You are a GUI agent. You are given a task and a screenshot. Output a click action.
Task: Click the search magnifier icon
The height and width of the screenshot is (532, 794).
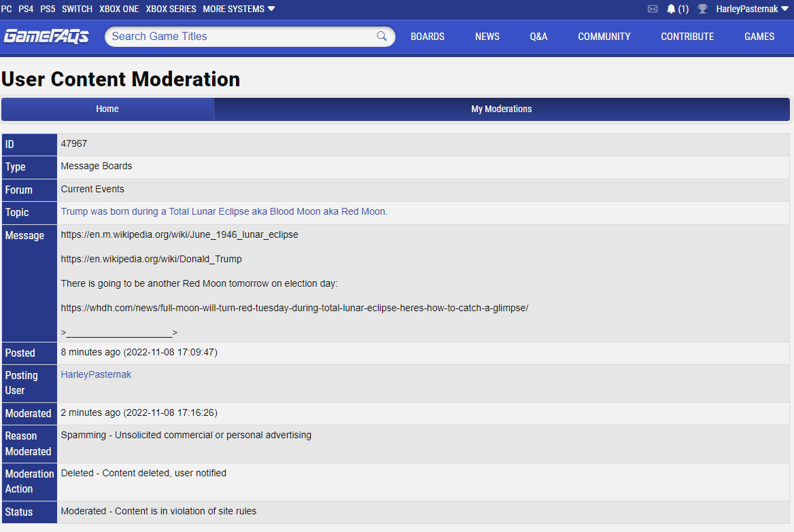click(x=382, y=36)
